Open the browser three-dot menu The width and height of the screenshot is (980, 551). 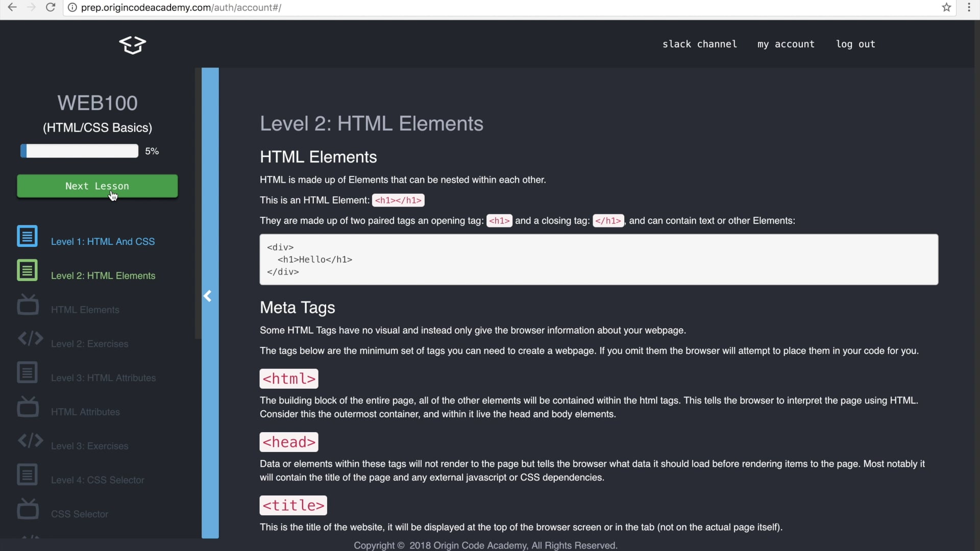969,8
